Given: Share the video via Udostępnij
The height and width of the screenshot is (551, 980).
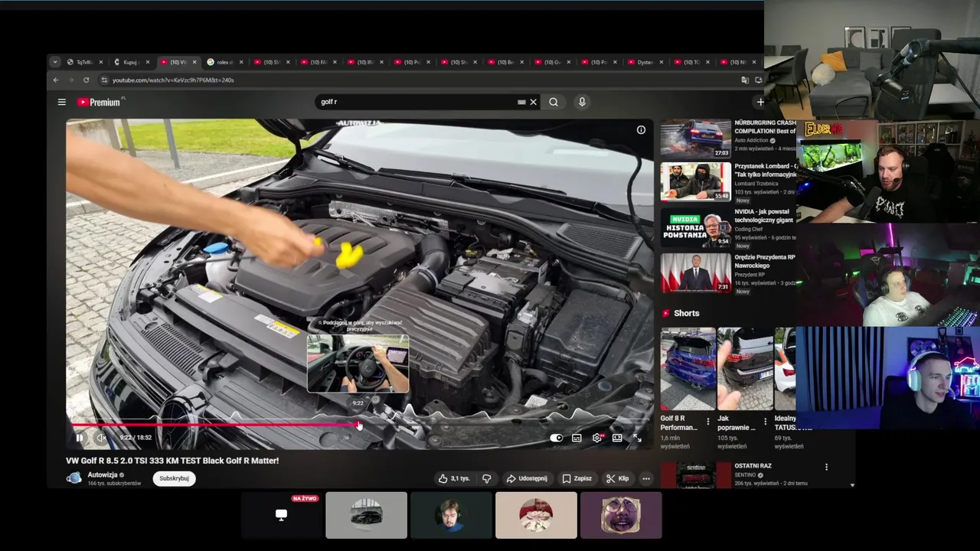Looking at the screenshot, I should tap(527, 478).
